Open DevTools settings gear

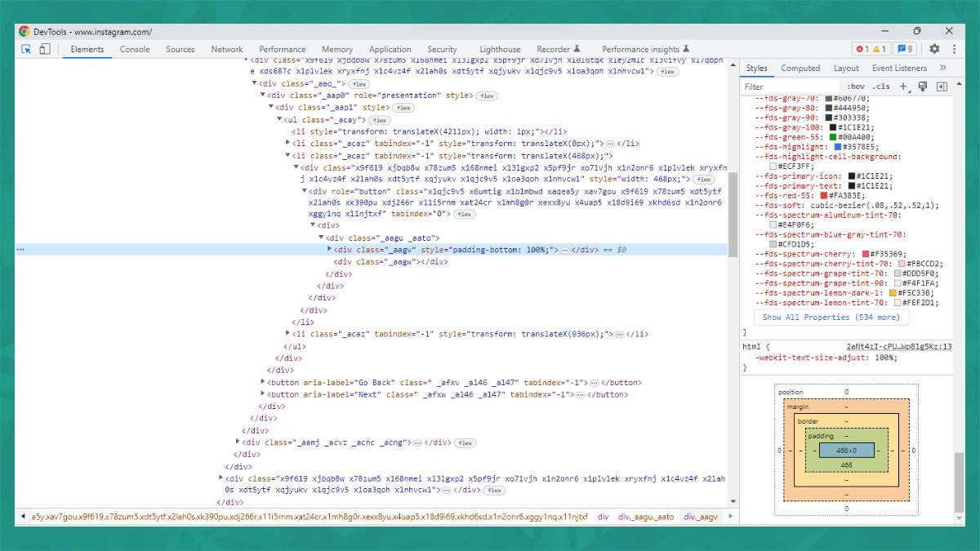pos(934,49)
